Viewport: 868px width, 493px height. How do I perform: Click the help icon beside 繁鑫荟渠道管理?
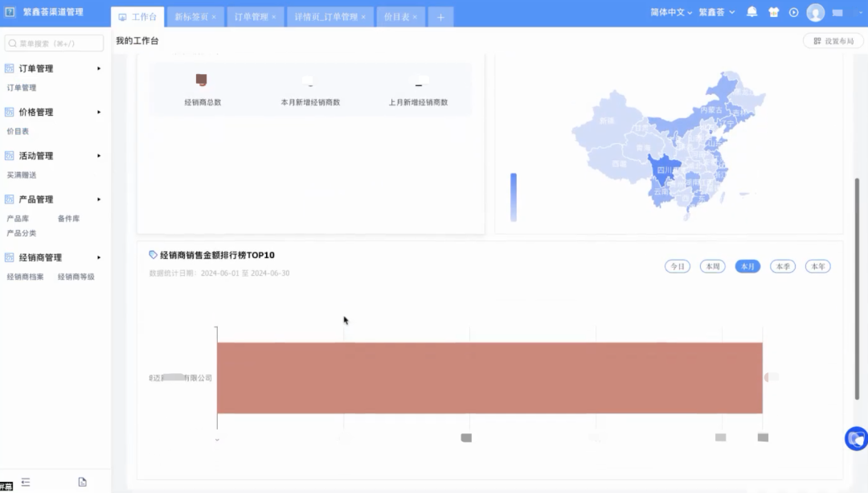[10, 12]
